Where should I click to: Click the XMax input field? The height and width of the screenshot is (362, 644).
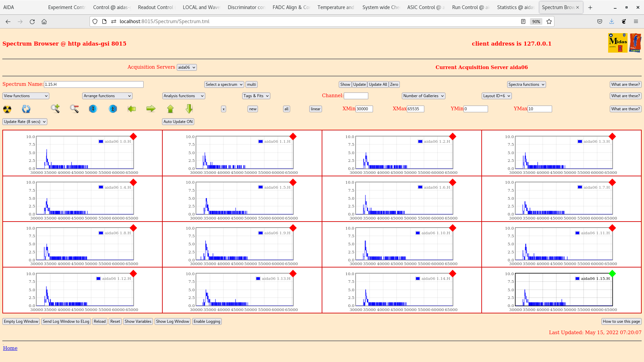[x=415, y=109]
